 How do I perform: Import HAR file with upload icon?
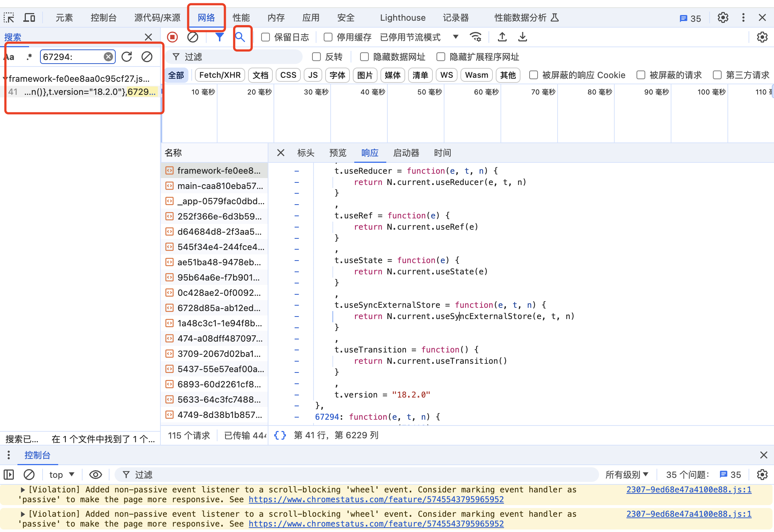click(x=502, y=37)
